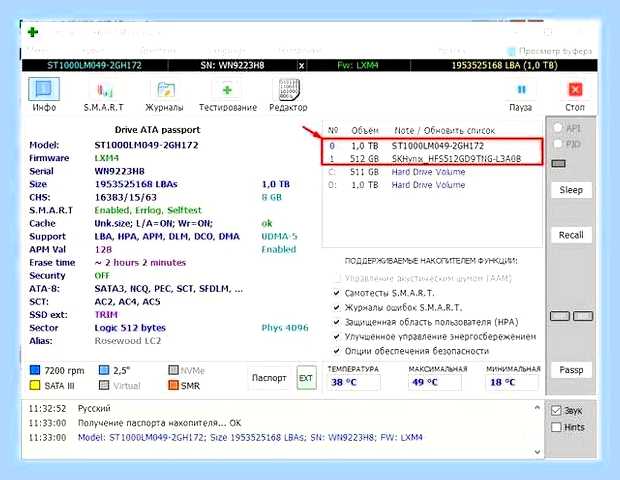The height and width of the screenshot is (480, 620).
Task: Click the Erase time ~ 2 hours 2 minutes
Action: 140,263
